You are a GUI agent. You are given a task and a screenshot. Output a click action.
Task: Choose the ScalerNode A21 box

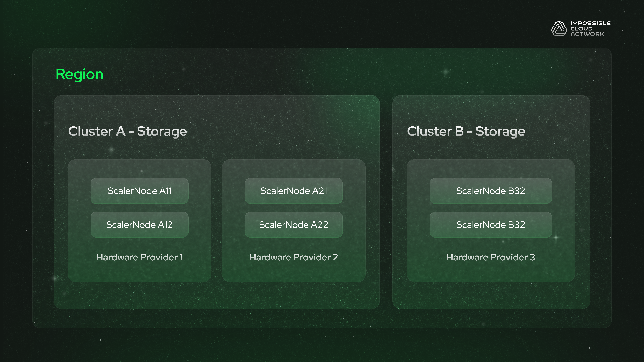point(294,191)
